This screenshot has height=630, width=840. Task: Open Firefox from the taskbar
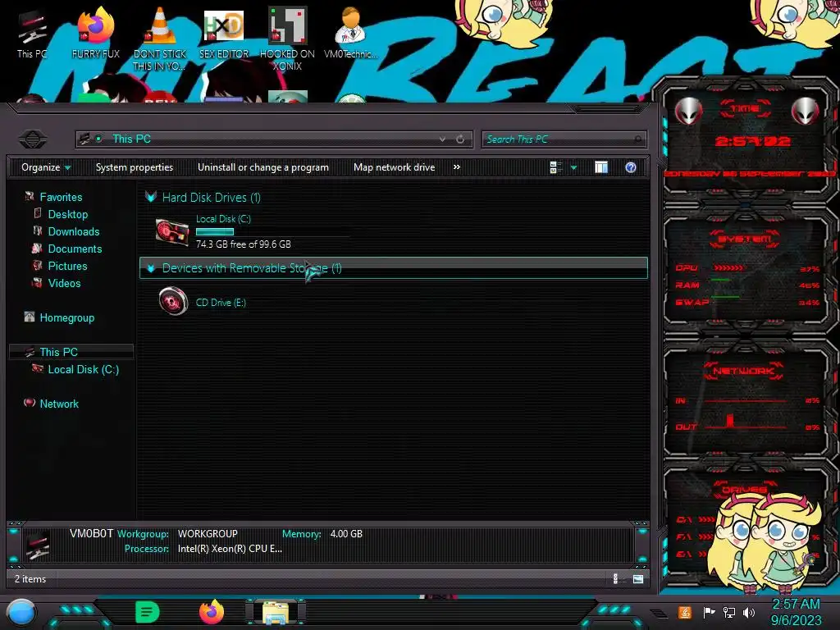pos(212,612)
